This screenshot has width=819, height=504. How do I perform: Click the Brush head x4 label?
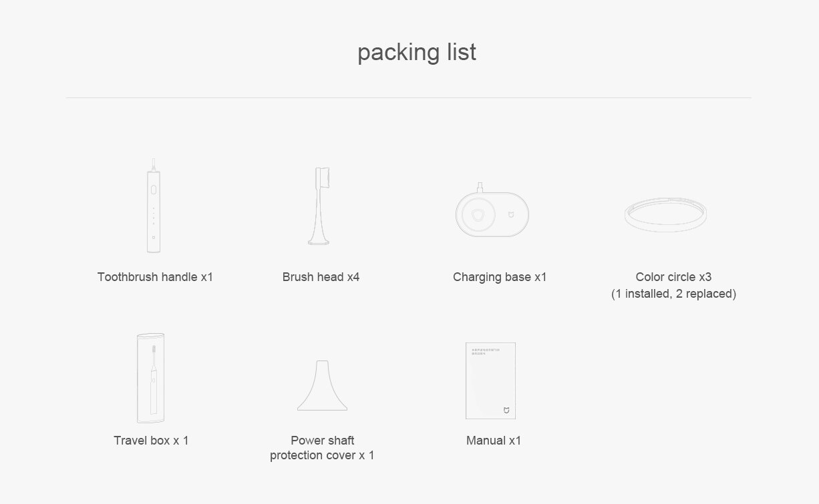[321, 277]
